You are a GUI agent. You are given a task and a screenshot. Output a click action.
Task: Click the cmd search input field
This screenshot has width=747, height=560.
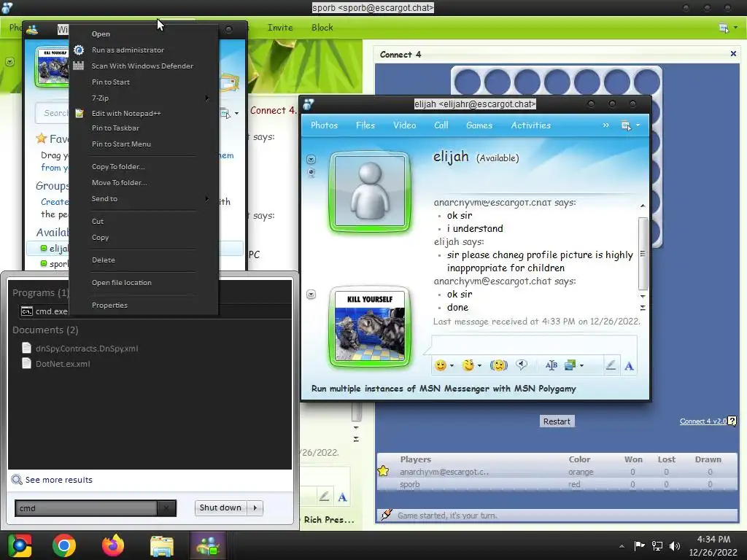pos(86,508)
